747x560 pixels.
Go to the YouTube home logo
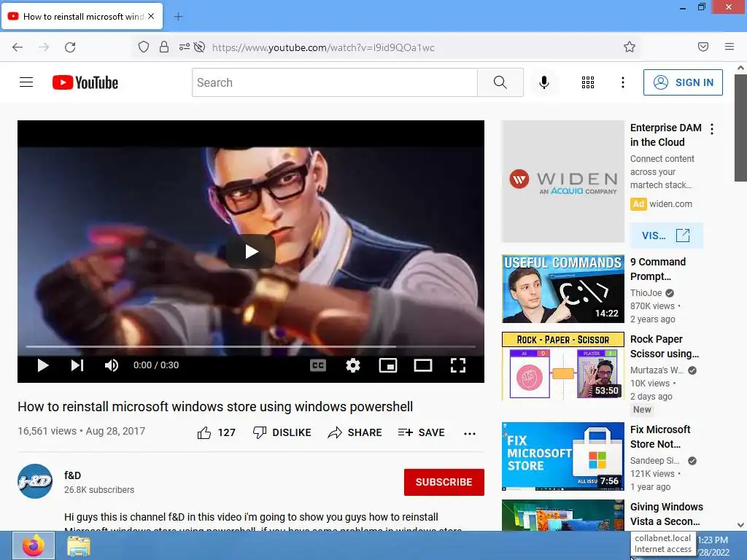pos(85,82)
